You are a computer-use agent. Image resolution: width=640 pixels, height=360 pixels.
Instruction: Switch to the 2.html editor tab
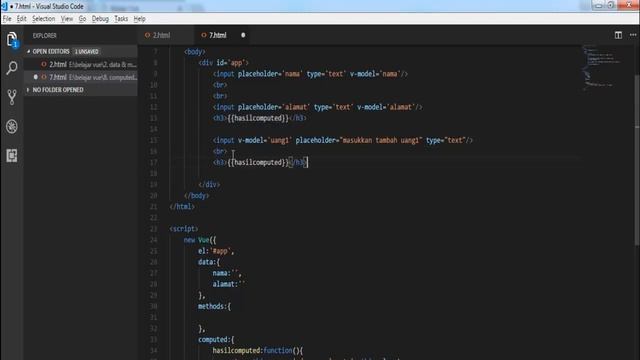pos(166,35)
